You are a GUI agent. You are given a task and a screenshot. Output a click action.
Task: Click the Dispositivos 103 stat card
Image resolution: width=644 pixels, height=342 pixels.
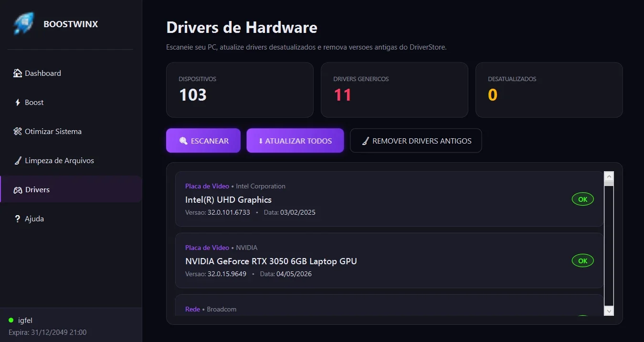240,90
